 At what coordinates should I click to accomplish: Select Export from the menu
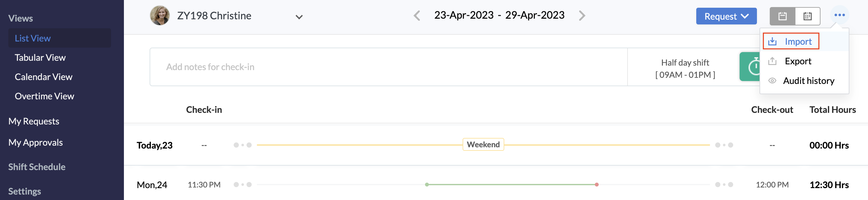[x=798, y=61]
